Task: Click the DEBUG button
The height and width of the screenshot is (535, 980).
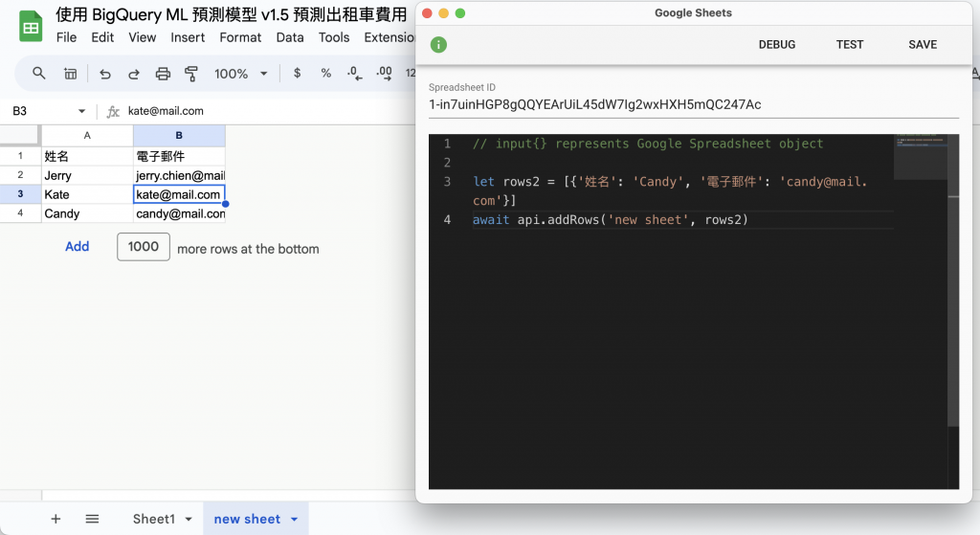Action: [x=777, y=44]
